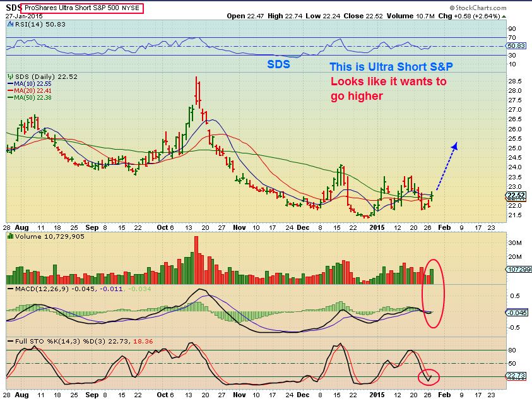Image resolution: width=532 pixels, height=401 pixels.
Task: Click the Nov label on price chart axis
Action: tap(239, 227)
